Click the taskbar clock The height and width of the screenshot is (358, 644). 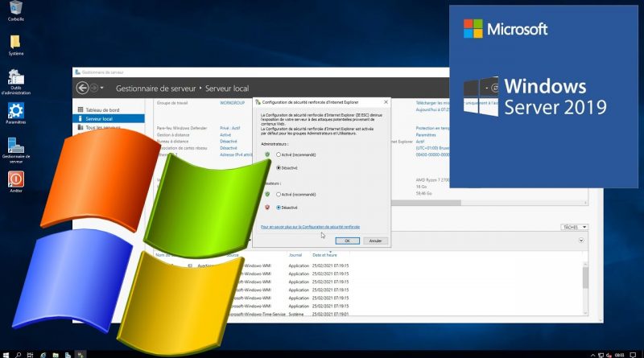click(x=619, y=355)
